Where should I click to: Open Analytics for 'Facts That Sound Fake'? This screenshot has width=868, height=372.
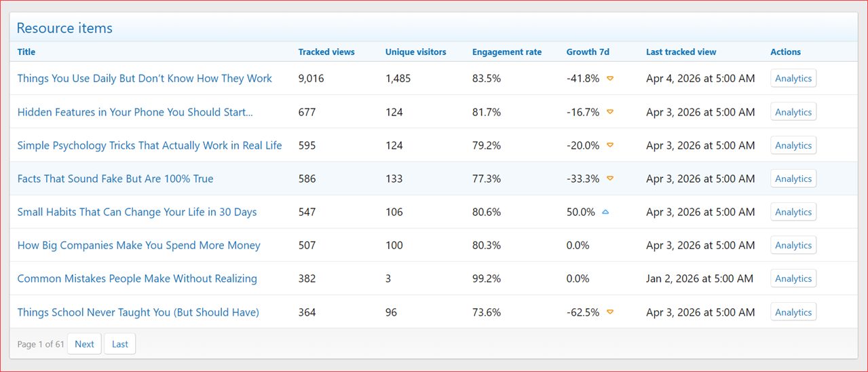pyautogui.click(x=793, y=179)
